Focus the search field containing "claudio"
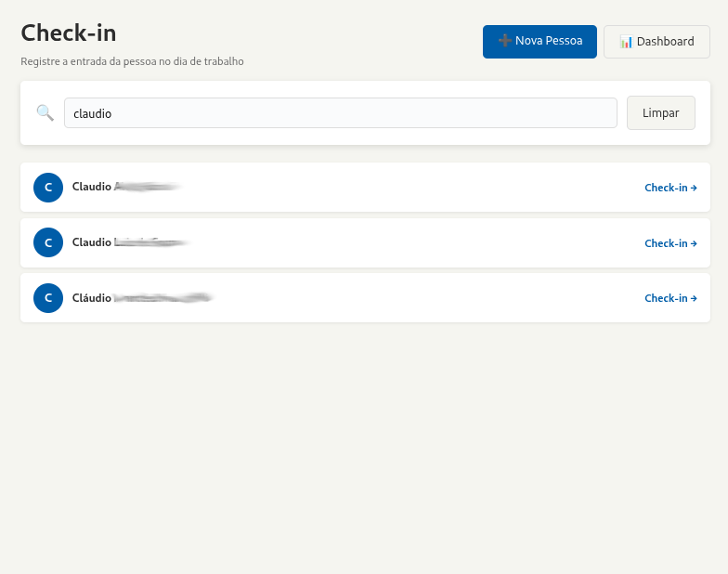 [x=340, y=113]
